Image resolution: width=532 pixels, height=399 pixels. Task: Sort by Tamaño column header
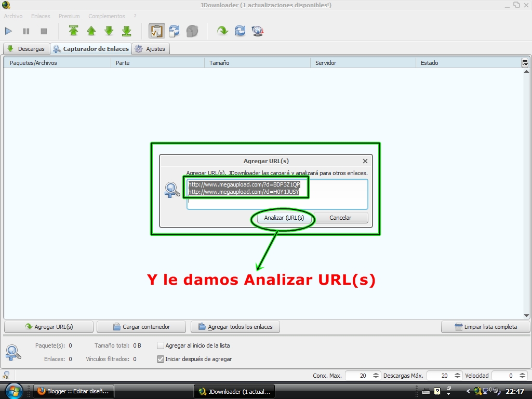click(258, 63)
